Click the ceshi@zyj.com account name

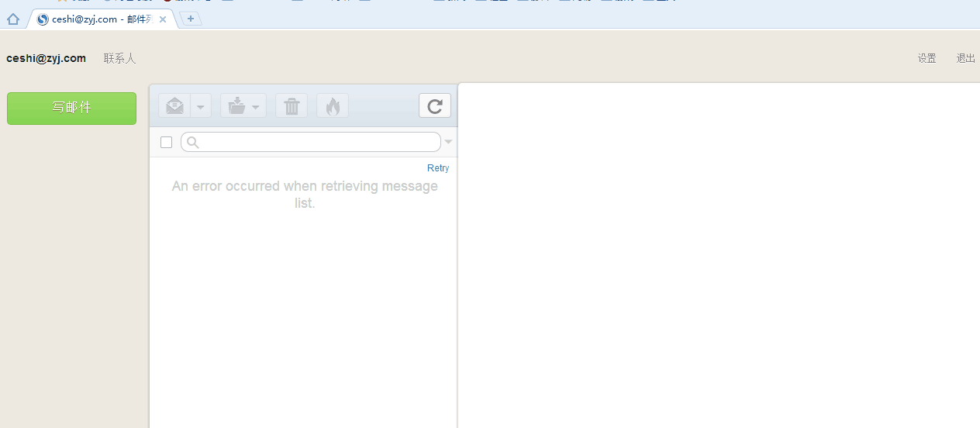(46, 58)
